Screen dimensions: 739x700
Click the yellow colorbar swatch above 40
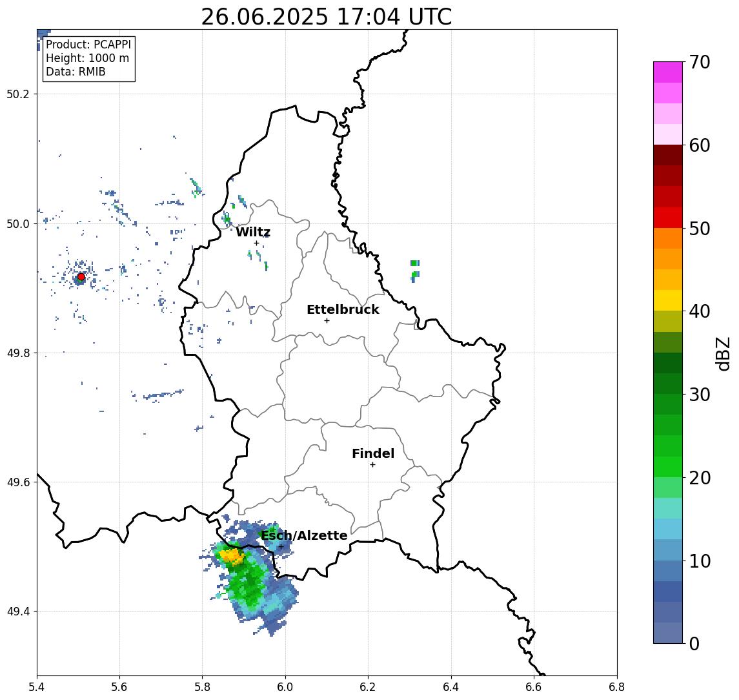[x=668, y=300]
